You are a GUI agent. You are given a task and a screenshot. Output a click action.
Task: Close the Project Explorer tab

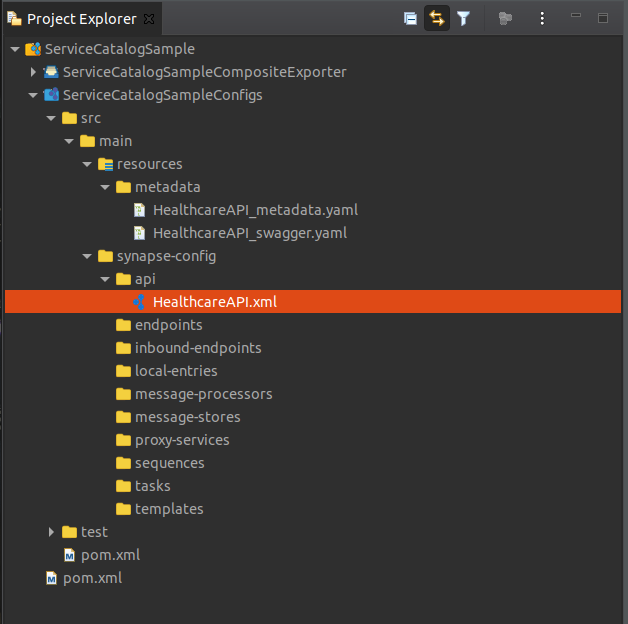coord(149,19)
